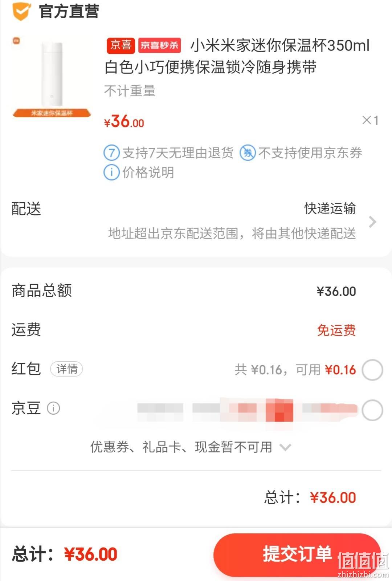Tap the 京豆 info icon
Viewport: 392px width, 581px height.
[54, 408]
